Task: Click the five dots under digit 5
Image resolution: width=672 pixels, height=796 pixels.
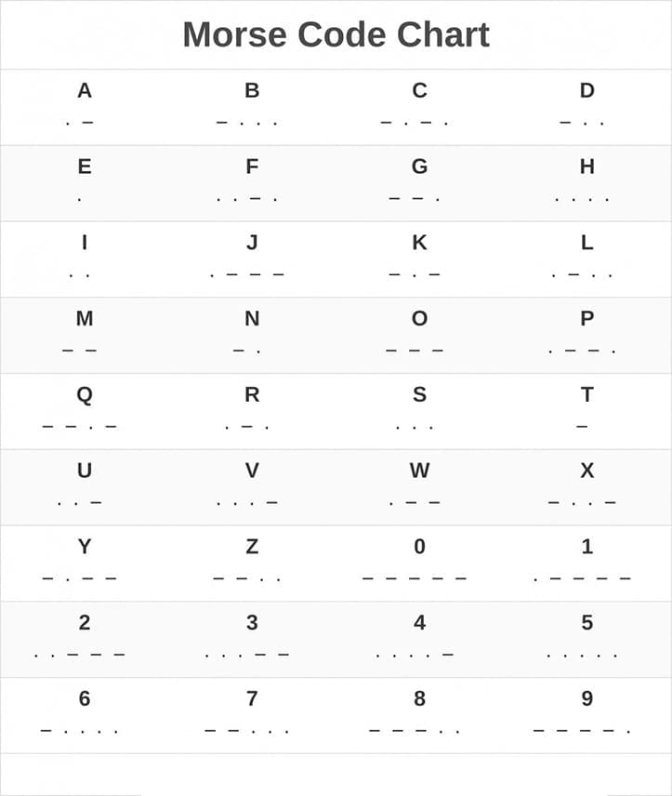Action: tap(582, 656)
